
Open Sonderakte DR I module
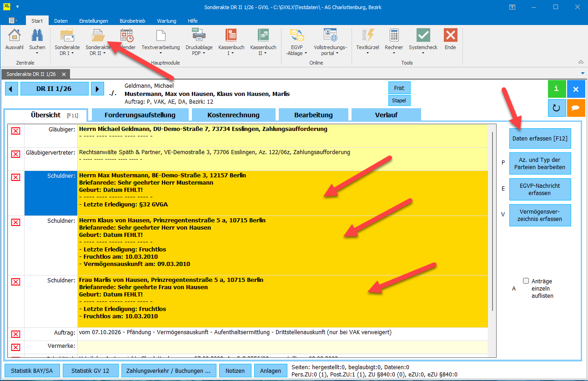pos(67,35)
